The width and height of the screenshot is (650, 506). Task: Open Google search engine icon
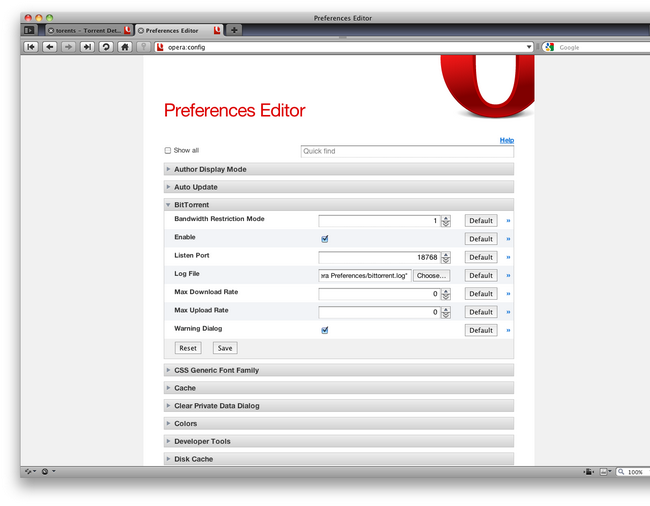(x=550, y=47)
